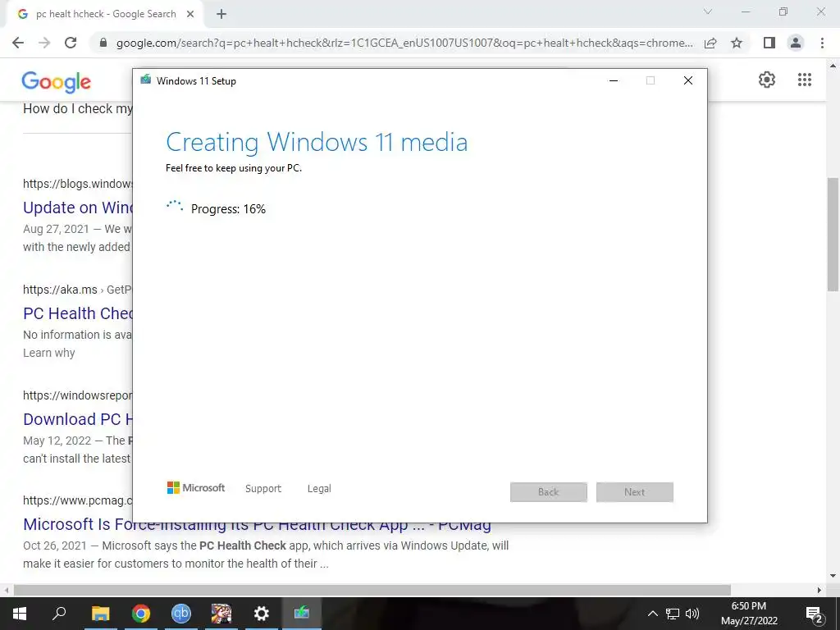The height and width of the screenshot is (630, 840).
Task: Open the Legal link in Setup
Action: [319, 489]
